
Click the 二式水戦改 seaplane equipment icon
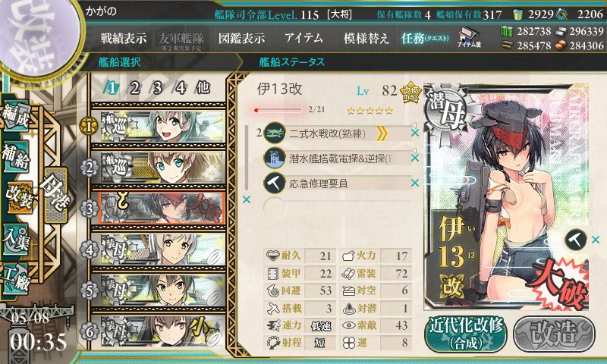pos(275,133)
